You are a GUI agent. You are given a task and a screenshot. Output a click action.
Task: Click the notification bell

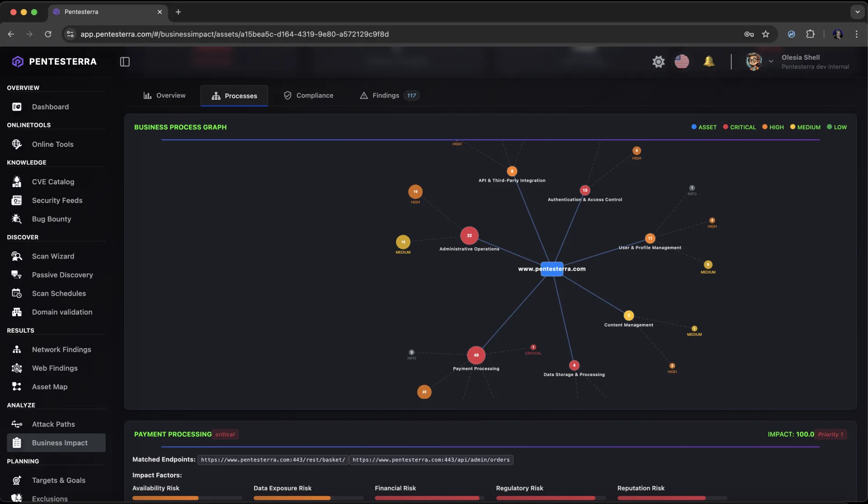(x=709, y=61)
